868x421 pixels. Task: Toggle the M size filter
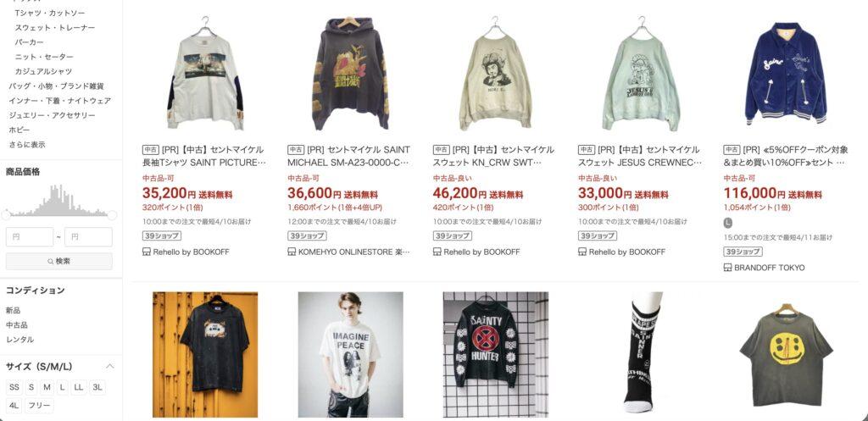(x=47, y=387)
